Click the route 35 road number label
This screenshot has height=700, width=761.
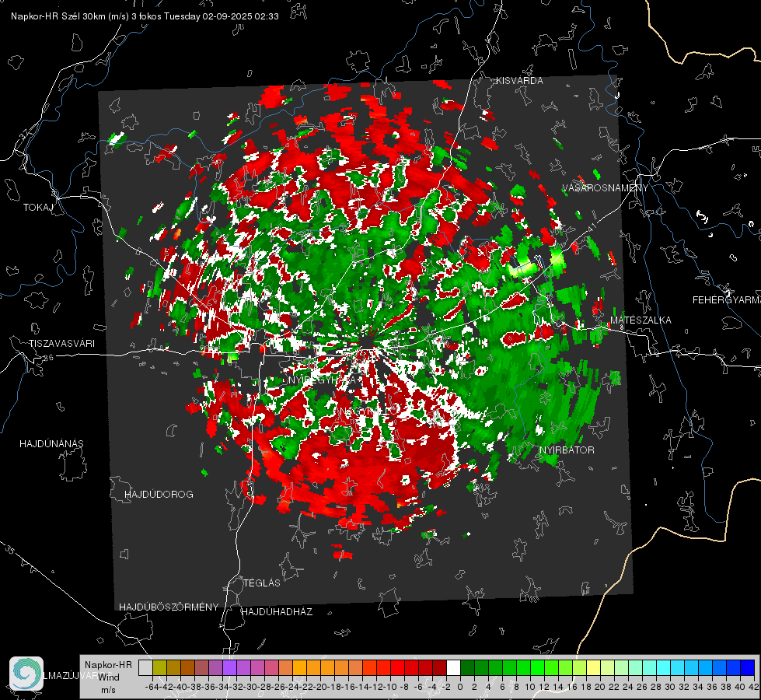click(9, 550)
